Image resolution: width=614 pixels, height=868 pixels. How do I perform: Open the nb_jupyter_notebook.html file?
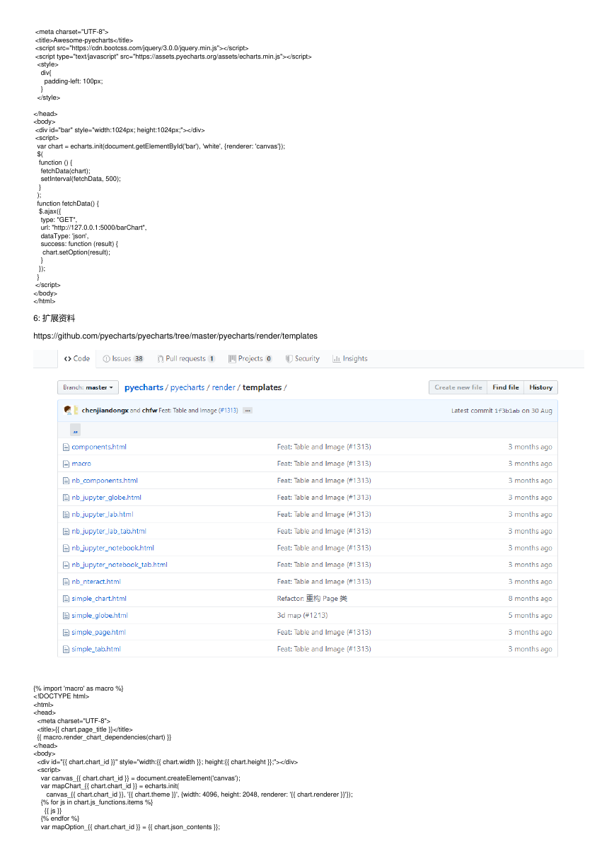pos(112,548)
